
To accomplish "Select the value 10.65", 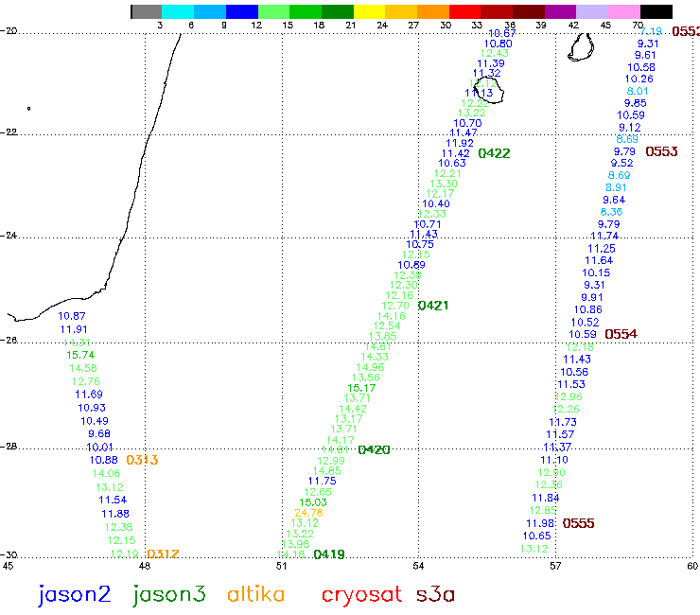I will click(x=536, y=536).
